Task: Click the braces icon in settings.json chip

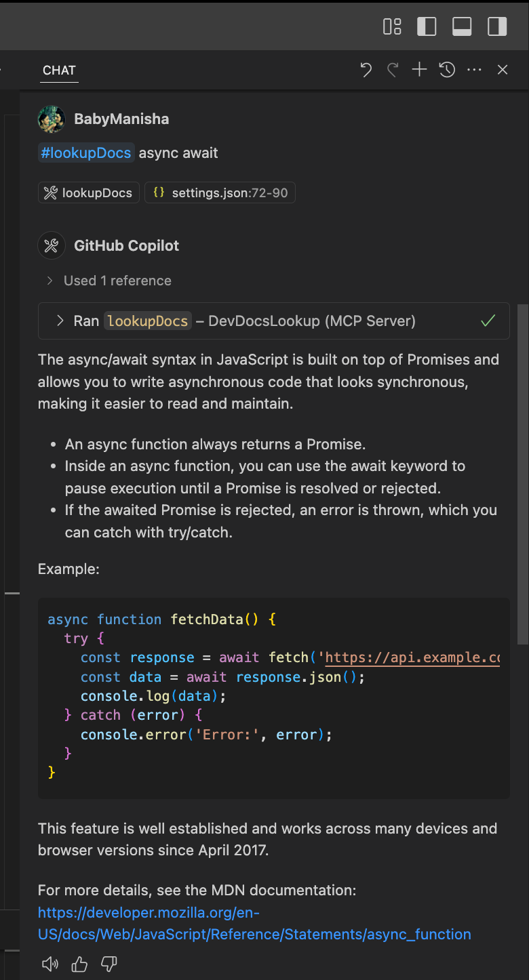Action: point(159,193)
